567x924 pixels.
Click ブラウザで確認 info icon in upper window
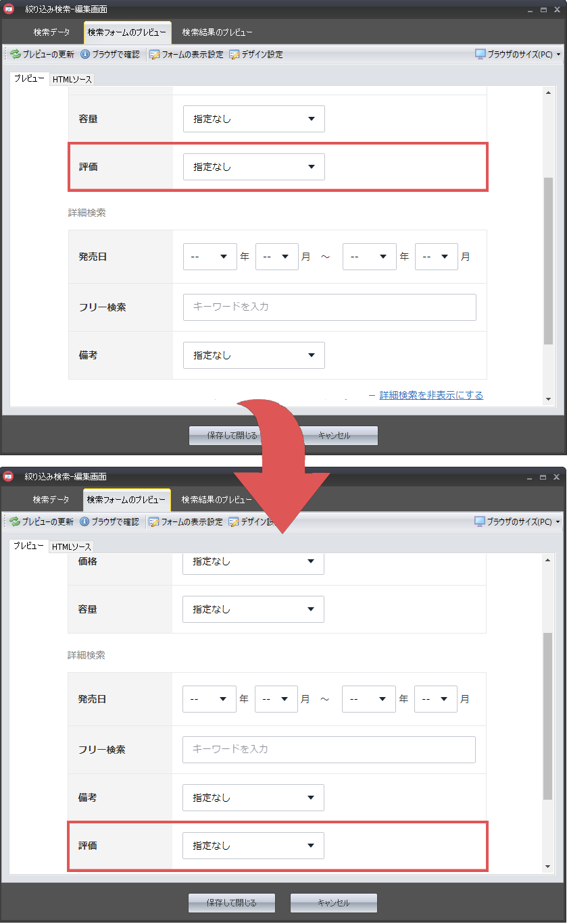coord(85,55)
